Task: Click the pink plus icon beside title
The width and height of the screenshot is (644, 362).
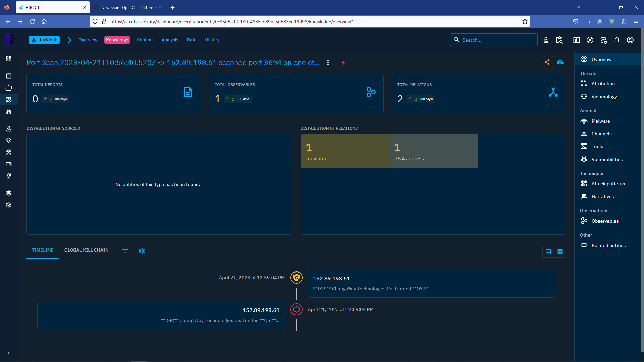Action: (343, 63)
